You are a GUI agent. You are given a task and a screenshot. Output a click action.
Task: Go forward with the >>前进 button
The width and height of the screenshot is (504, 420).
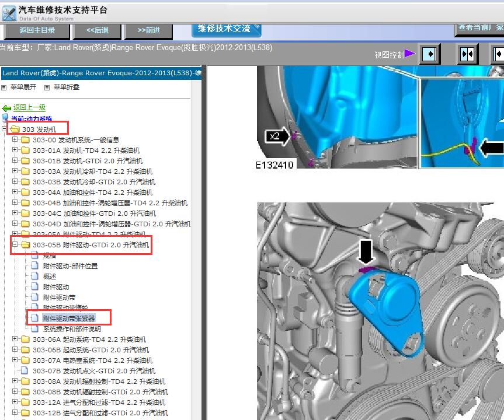point(148,31)
